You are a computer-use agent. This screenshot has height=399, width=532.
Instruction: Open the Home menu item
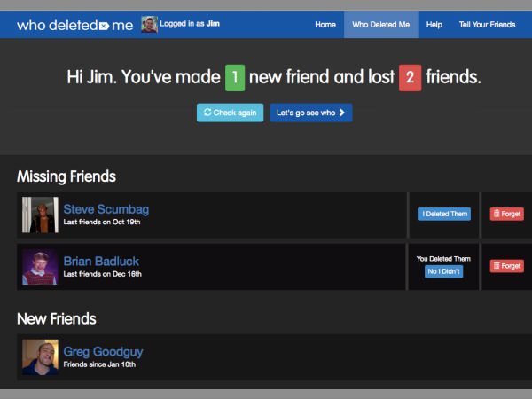(x=325, y=25)
